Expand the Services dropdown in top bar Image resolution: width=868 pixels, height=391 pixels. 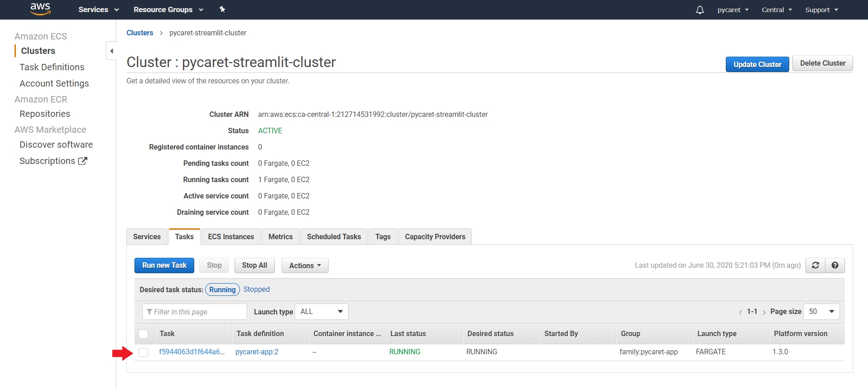click(x=98, y=10)
